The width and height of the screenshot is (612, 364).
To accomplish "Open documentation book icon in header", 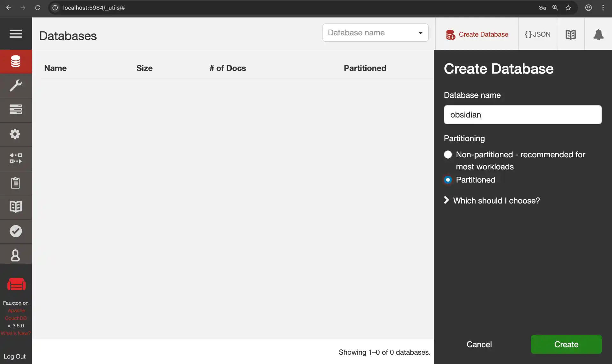I will pos(571,34).
